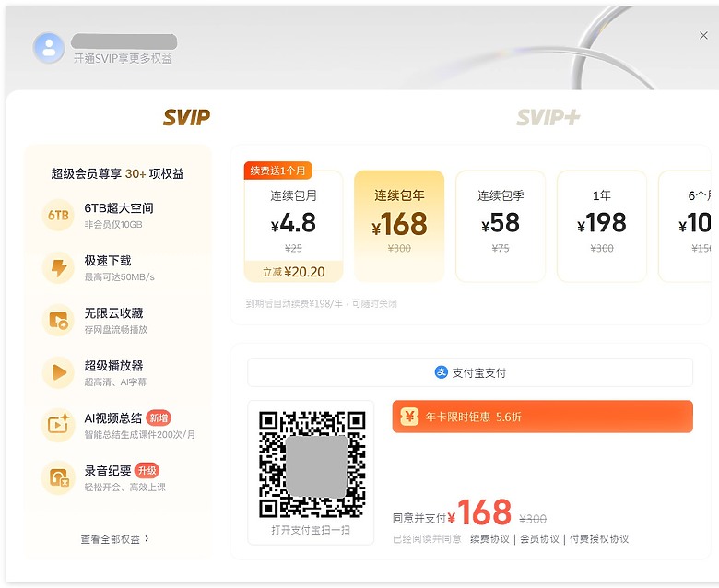
Task: Click the AI video summary icon
Action: click(58, 425)
